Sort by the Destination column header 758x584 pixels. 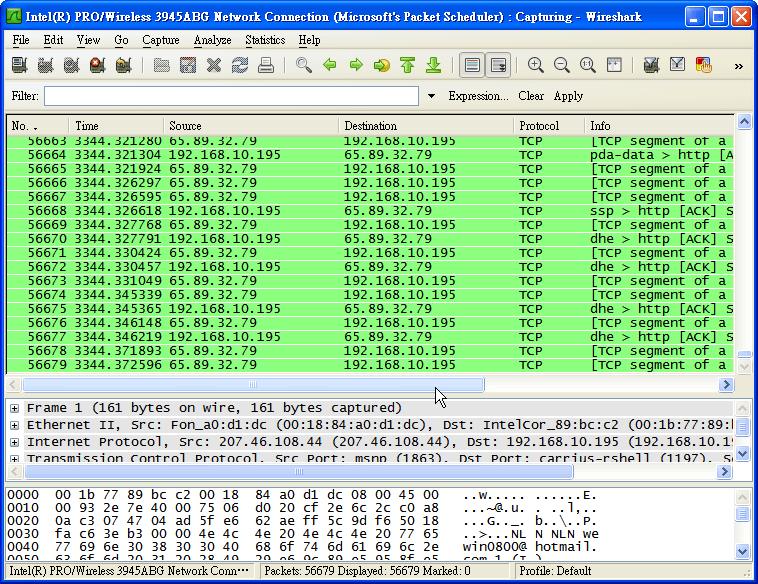click(426, 126)
